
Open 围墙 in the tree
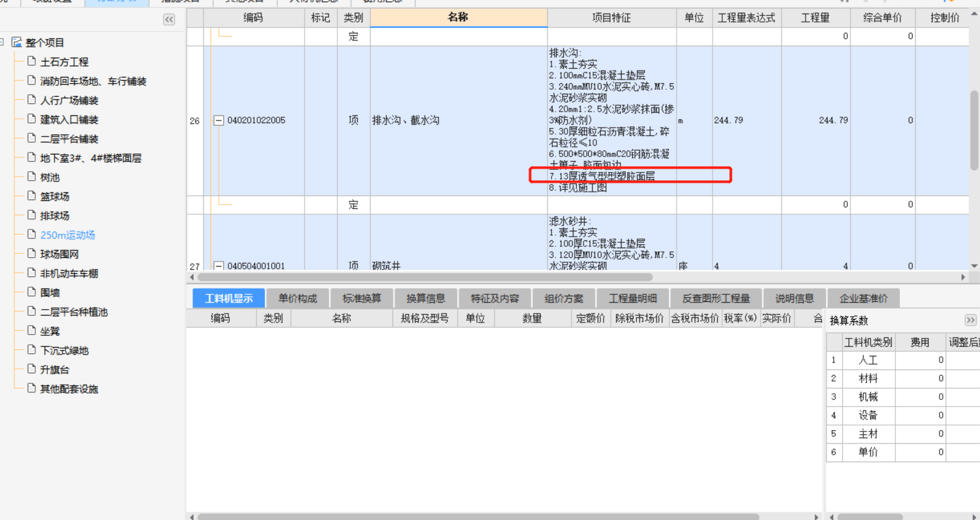click(x=50, y=292)
